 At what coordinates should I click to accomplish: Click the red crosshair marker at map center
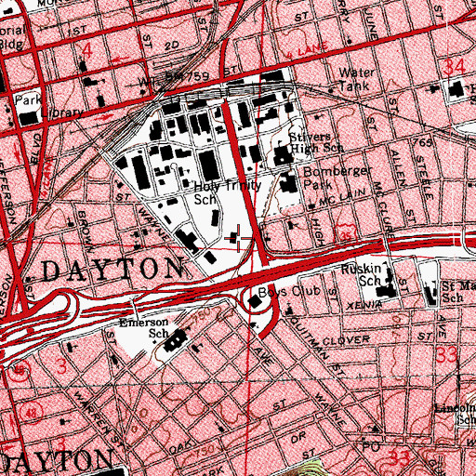tap(238, 238)
